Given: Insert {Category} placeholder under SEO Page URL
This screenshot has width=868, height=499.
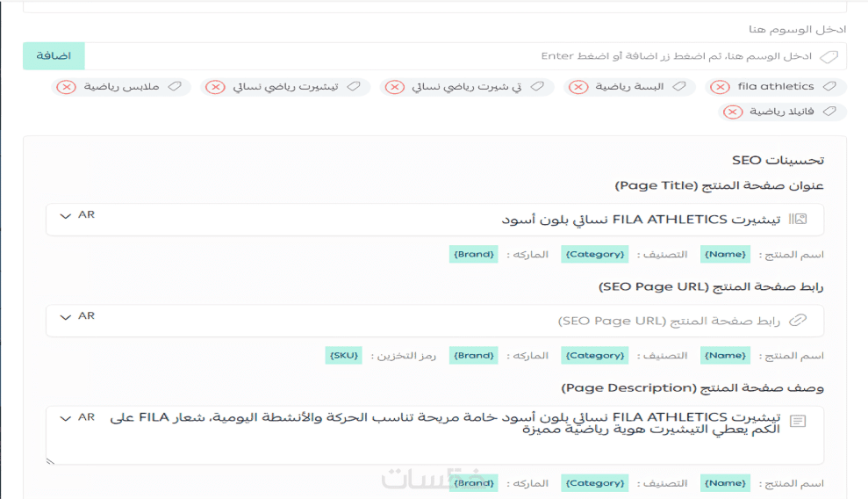Looking at the screenshot, I should click(x=594, y=356).
